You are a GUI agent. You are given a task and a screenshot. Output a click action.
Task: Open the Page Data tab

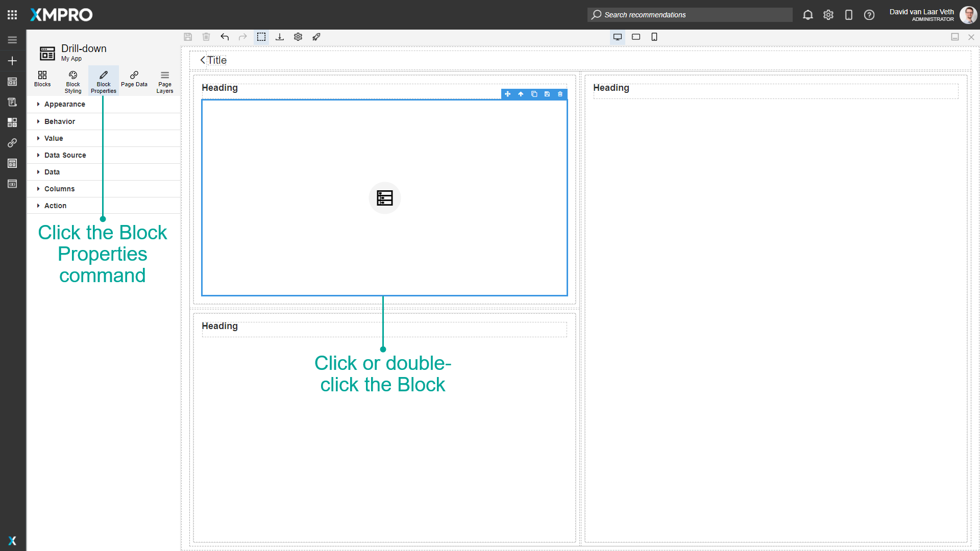pyautogui.click(x=134, y=80)
